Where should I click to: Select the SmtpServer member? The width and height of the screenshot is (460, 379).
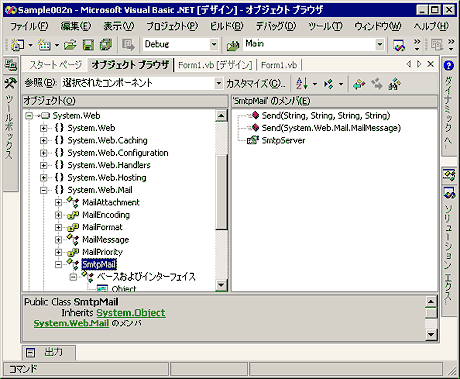click(x=283, y=140)
